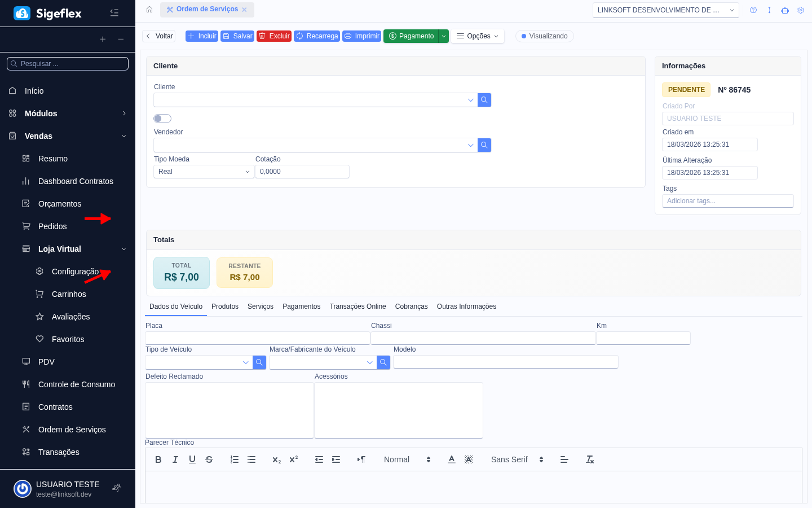Click the search icon beside Tipo de Veículo
Screen dimensions: 812x508
pos(259,362)
